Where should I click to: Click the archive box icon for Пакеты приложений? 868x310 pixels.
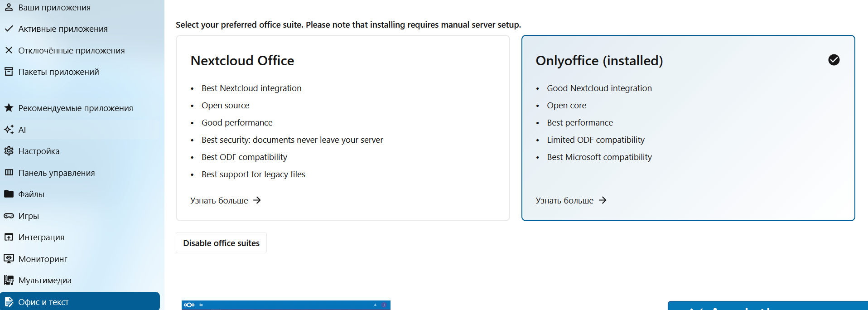coord(9,72)
